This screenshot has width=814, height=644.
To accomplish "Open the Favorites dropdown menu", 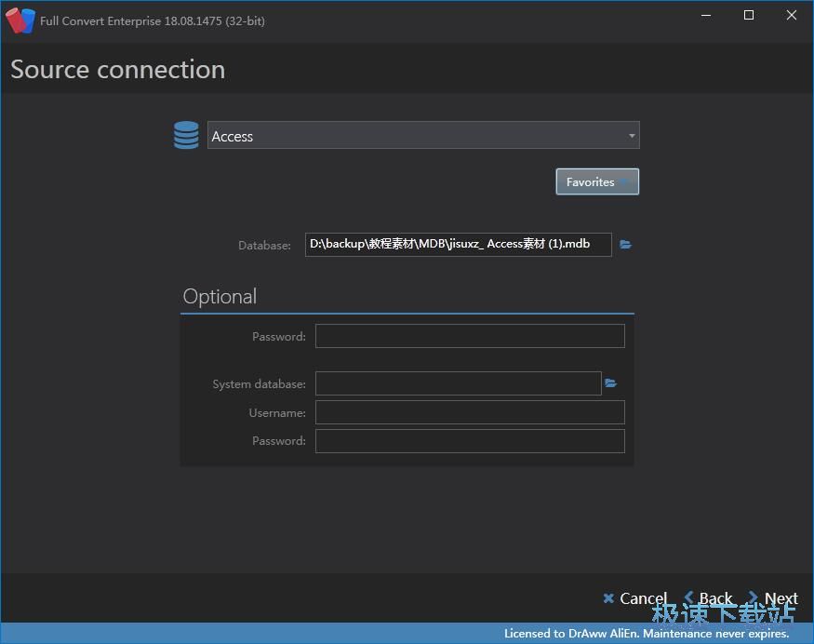I will pos(597,182).
